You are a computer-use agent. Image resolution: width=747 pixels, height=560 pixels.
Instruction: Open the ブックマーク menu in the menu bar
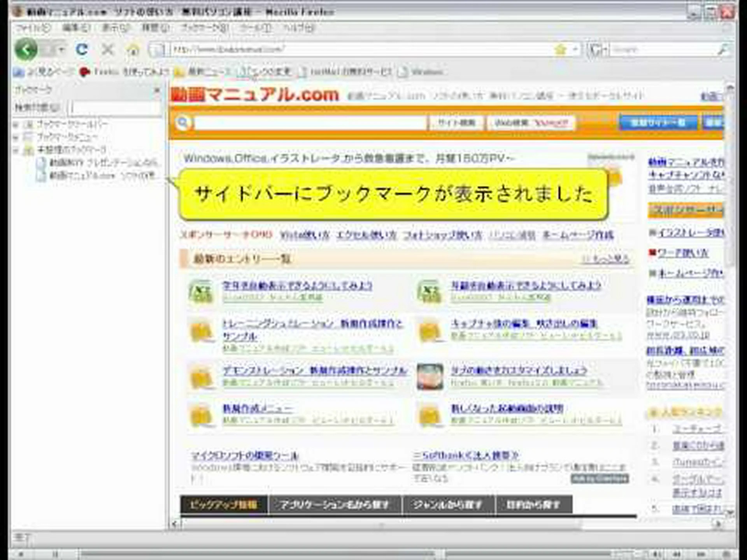[x=201, y=28]
